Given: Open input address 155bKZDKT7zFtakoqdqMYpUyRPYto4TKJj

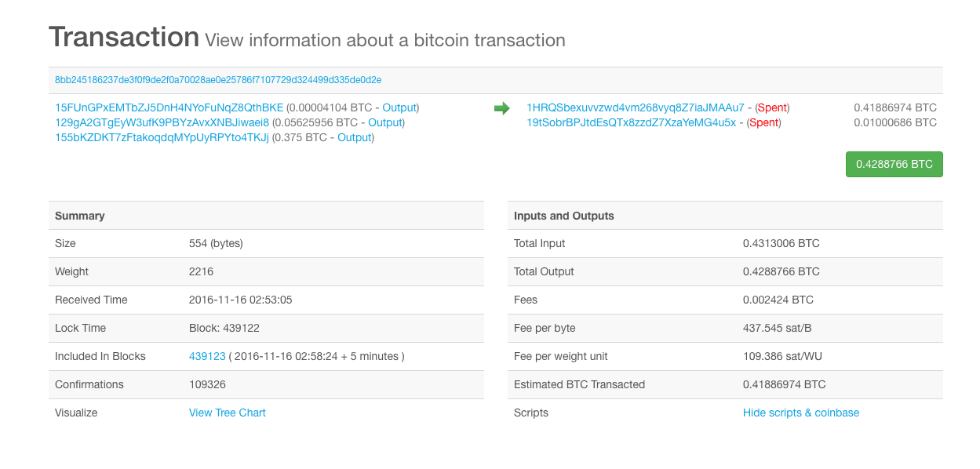Looking at the screenshot, I should (162, 137).
